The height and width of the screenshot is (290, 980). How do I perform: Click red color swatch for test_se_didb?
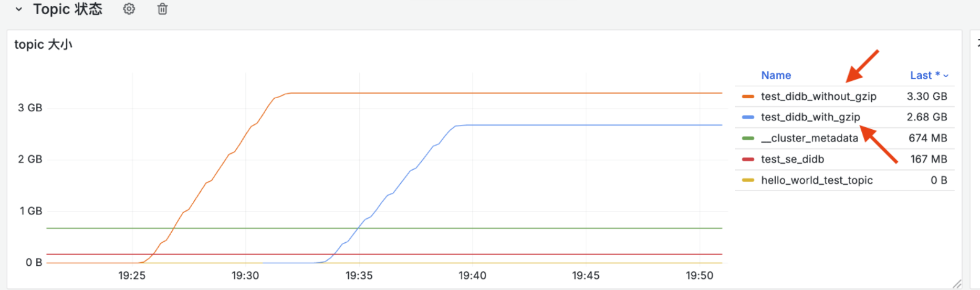(748, 159)
